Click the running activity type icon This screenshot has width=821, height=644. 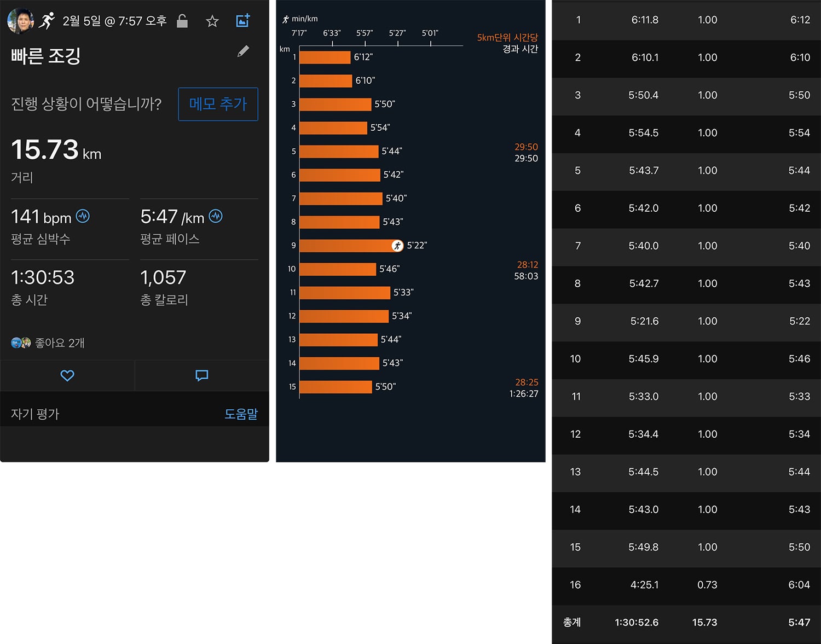(x=48, y=21)
